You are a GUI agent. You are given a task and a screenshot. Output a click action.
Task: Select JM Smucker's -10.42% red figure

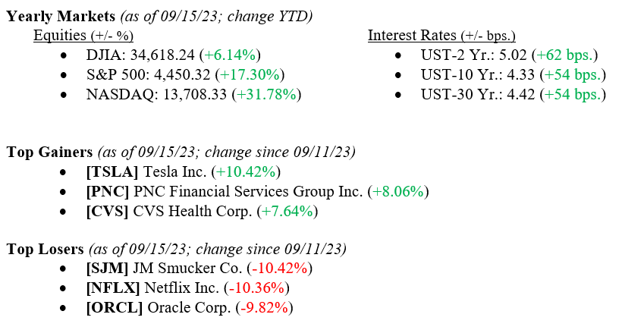[281, 269]
